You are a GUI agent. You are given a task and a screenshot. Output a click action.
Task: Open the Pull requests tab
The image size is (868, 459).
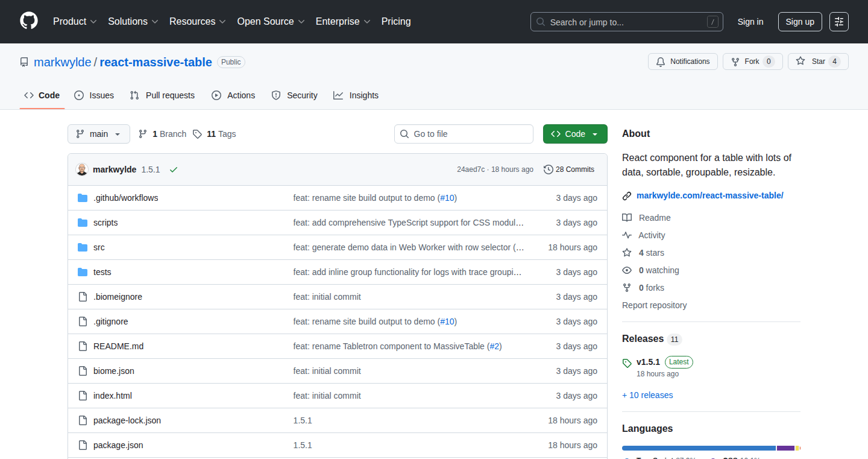click(162, 95)
